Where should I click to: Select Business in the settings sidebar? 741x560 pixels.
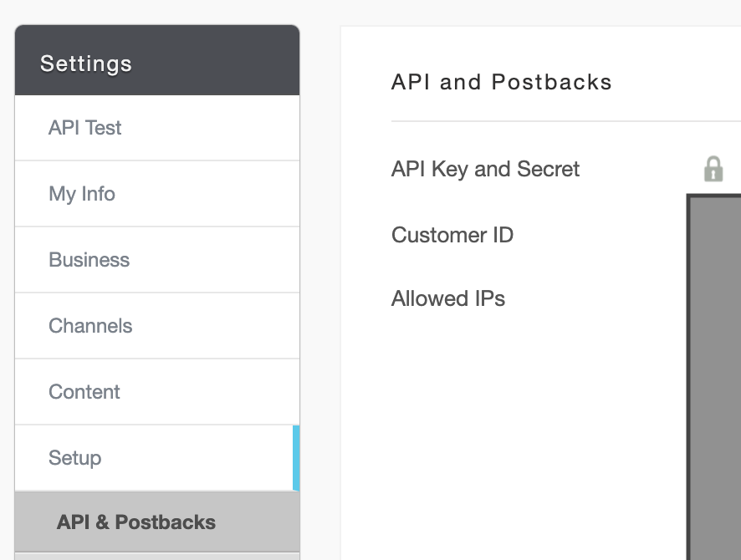[x=89, y=260]
